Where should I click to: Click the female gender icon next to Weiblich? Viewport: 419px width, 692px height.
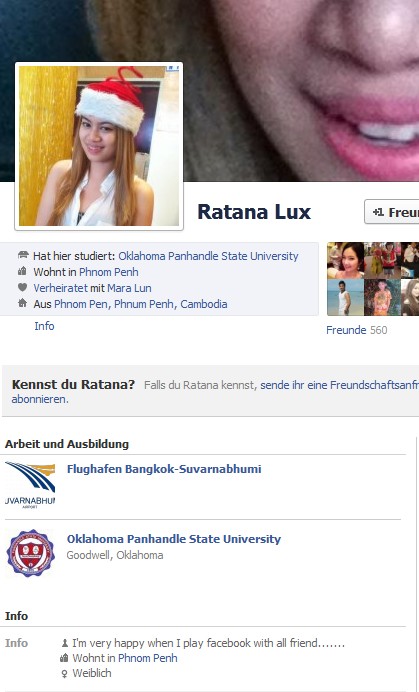tap(64, 673)
